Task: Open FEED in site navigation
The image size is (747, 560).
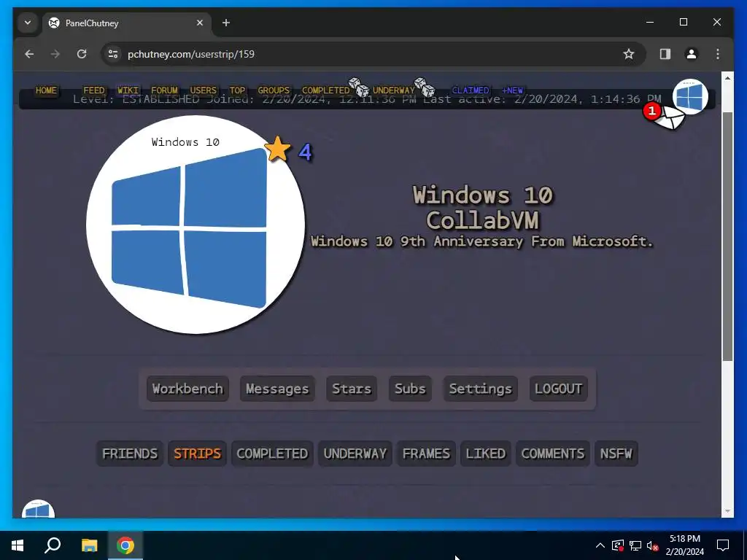Action: [94, 90]
